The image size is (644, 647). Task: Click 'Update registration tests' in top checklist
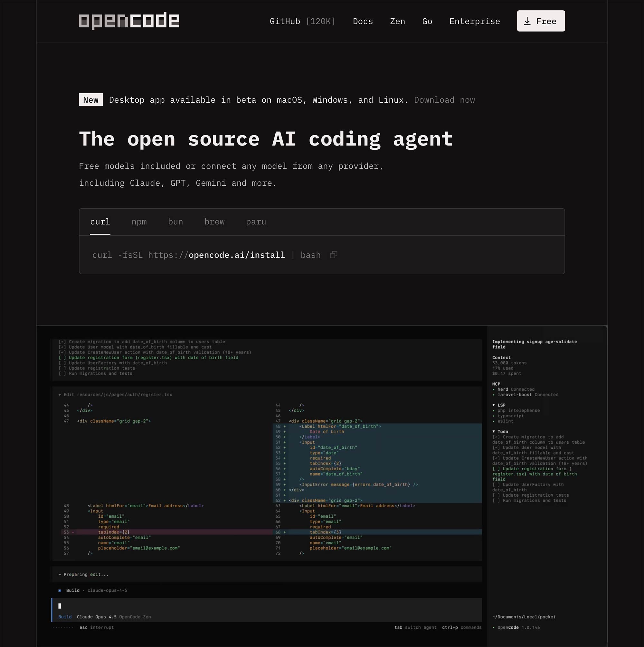click(x=97, y=368)
